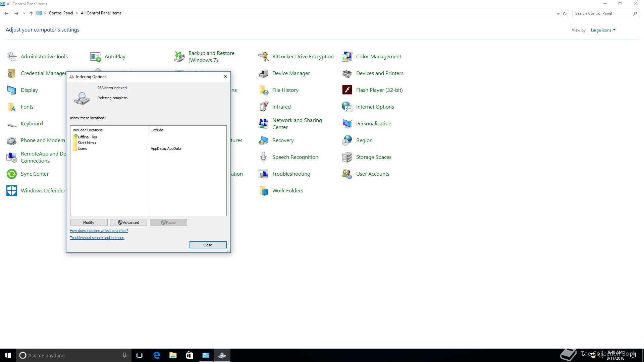Open recent locations dropdown arrow
Screen dimensions: 644x362
(x=24, y=13)
